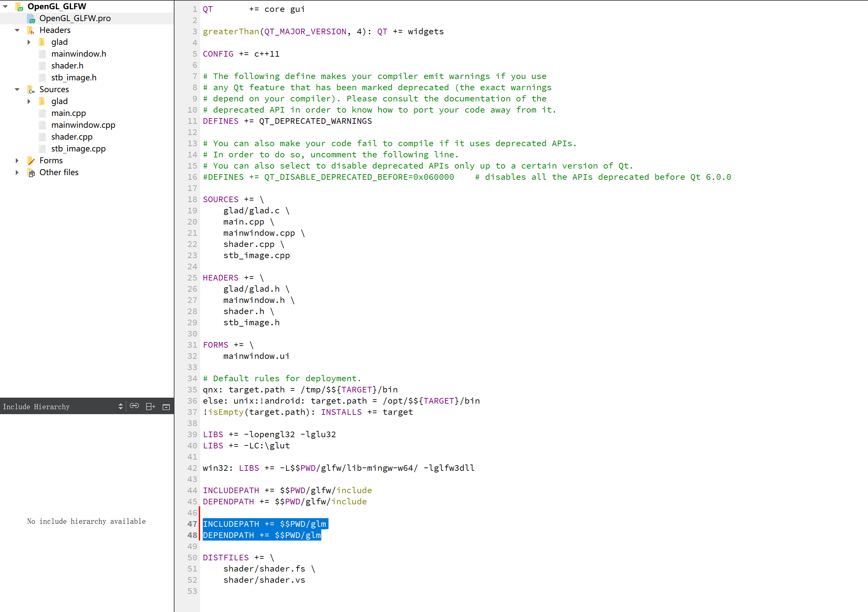Click the file icon beside shader.h

coord(43,66)
